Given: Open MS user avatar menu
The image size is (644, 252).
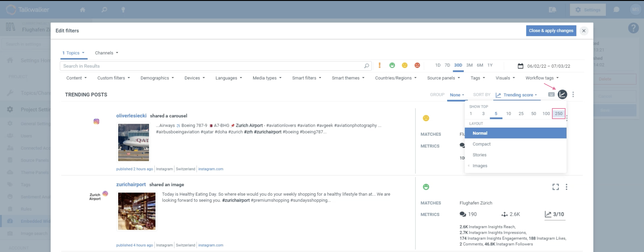Looking at the screenshot, I should tap(635, 9).
